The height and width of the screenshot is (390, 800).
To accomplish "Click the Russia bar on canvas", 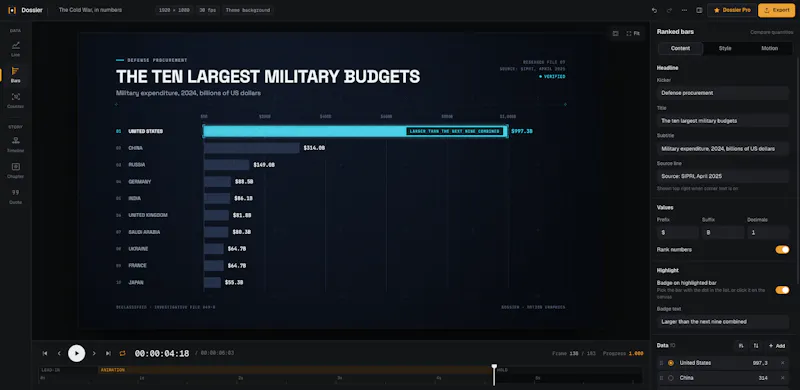I will pos(227,165).
